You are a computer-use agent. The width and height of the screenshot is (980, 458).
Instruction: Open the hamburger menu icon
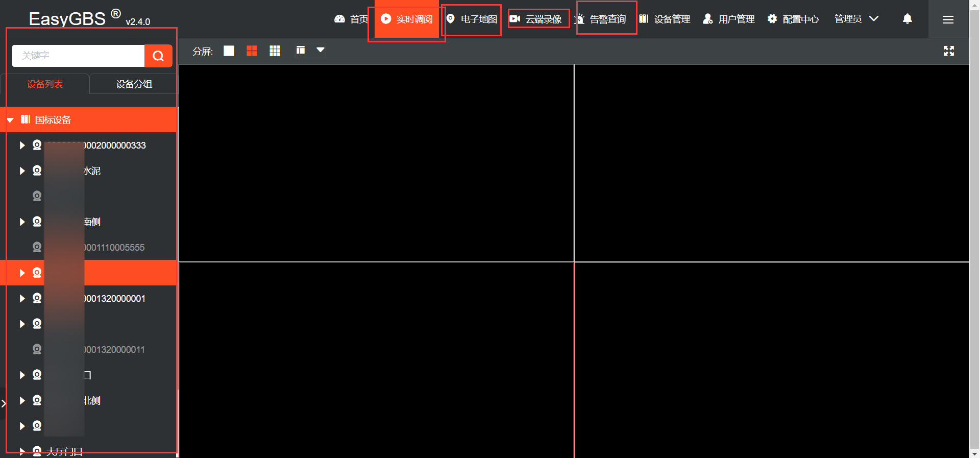click(x=948, y=19)
